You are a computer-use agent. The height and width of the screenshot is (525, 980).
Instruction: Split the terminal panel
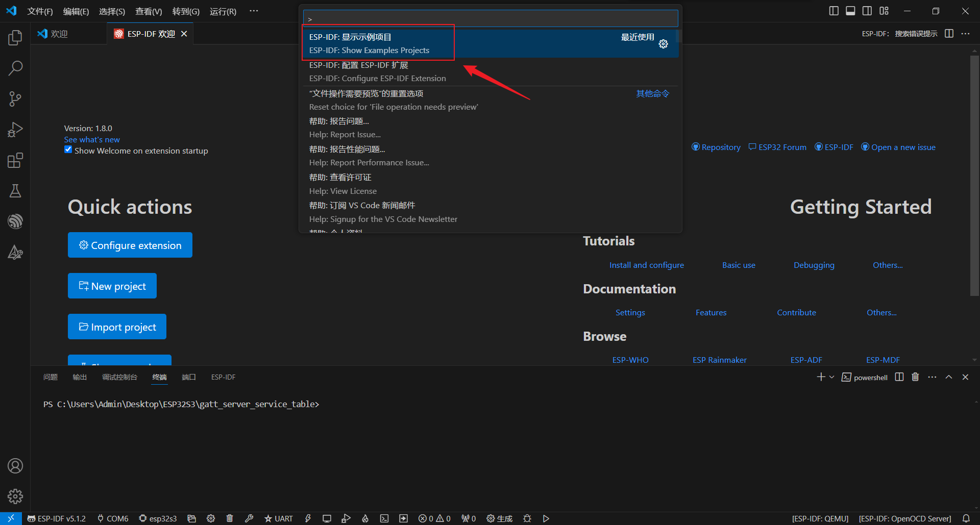pos(899,377)
